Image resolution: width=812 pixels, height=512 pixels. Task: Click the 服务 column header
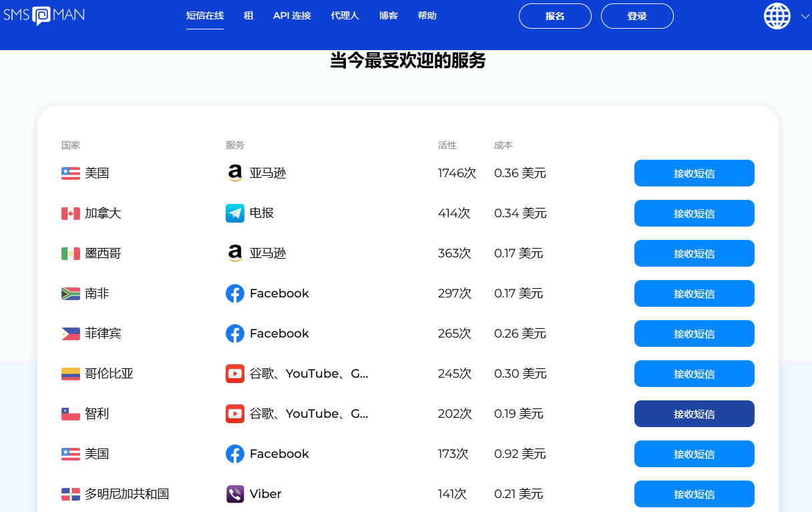[235, 145]
